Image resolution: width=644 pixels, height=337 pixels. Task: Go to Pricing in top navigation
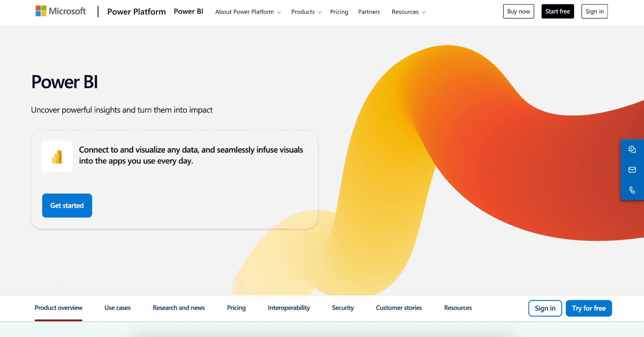(339, 12)
